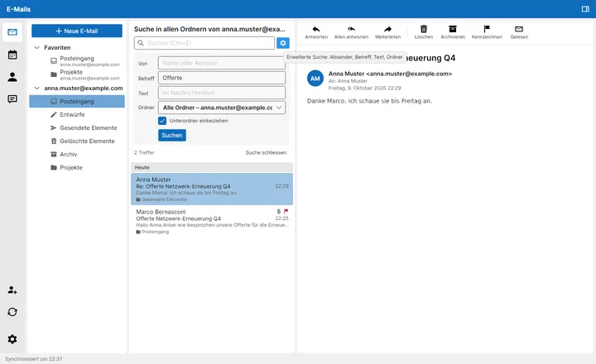
Task: Click the AM sender avatar
Action: click(315, 79)
